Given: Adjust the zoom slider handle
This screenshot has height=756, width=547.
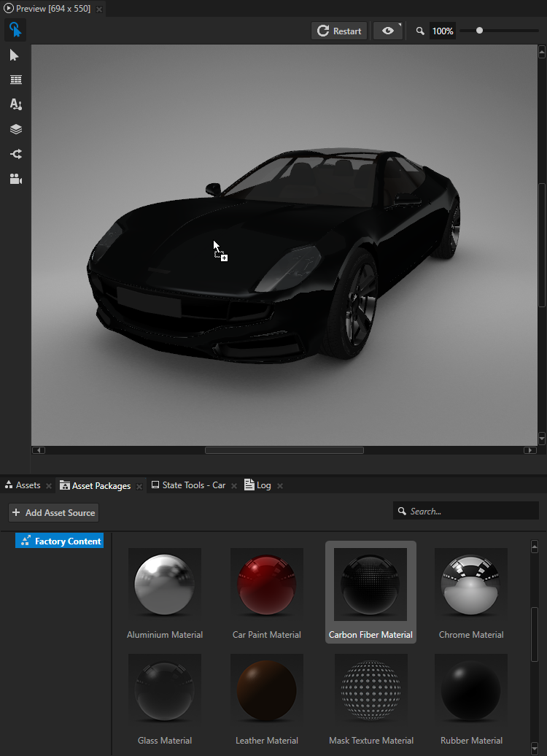Looking at the screenshot, I should [479, 31].
